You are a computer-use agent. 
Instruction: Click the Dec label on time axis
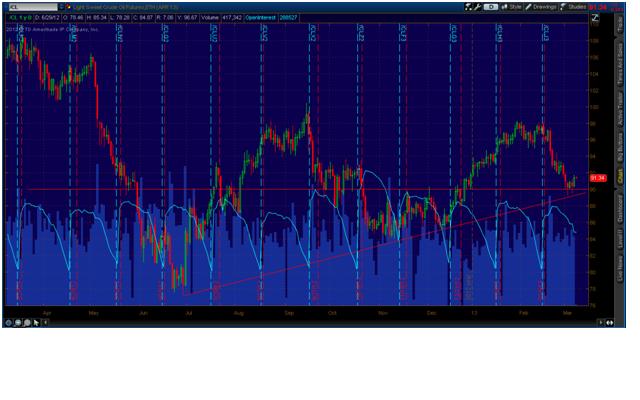[x=431, y=313]
